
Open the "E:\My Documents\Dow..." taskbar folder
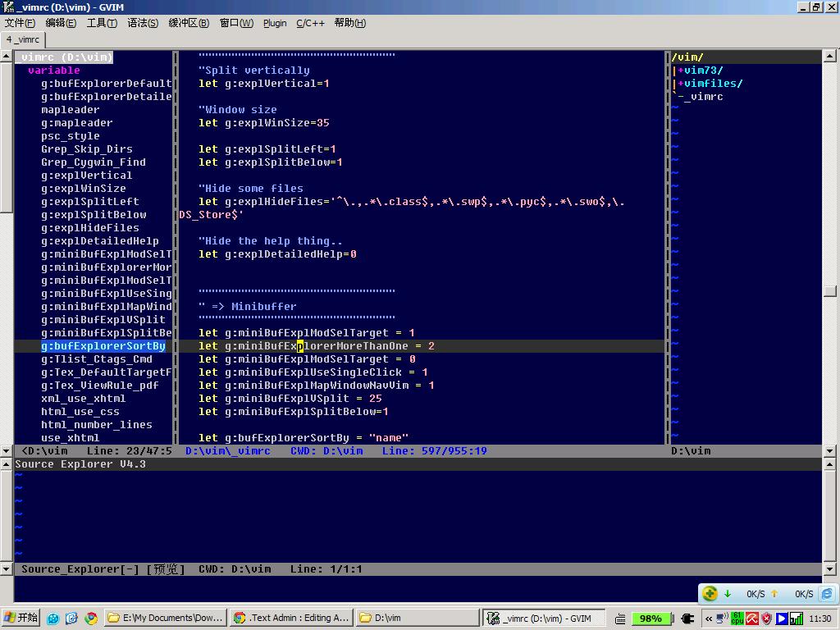[x=165, y=618]
